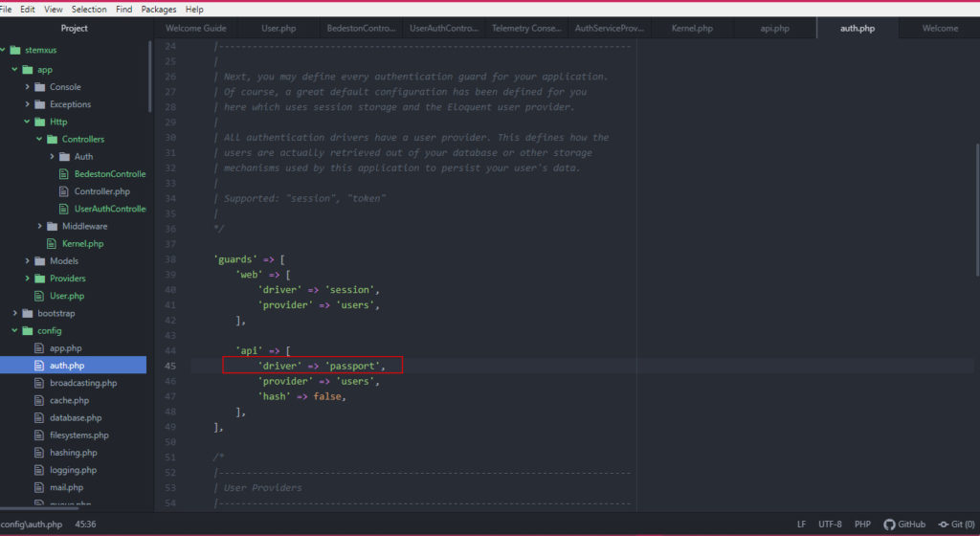980x536 pixels.
Task: Click the file icon beside Controller.php
Action: click(65, 191)
